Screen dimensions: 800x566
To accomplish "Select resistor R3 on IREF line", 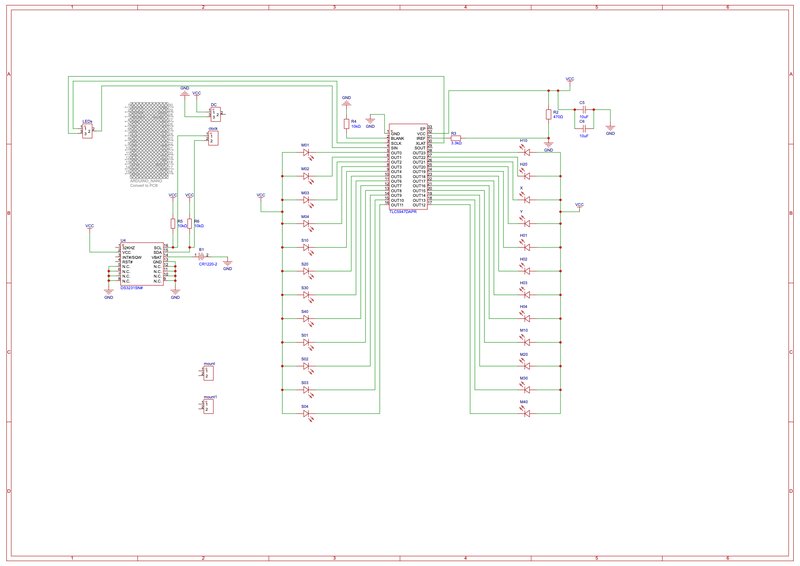I will coord(456,138).
